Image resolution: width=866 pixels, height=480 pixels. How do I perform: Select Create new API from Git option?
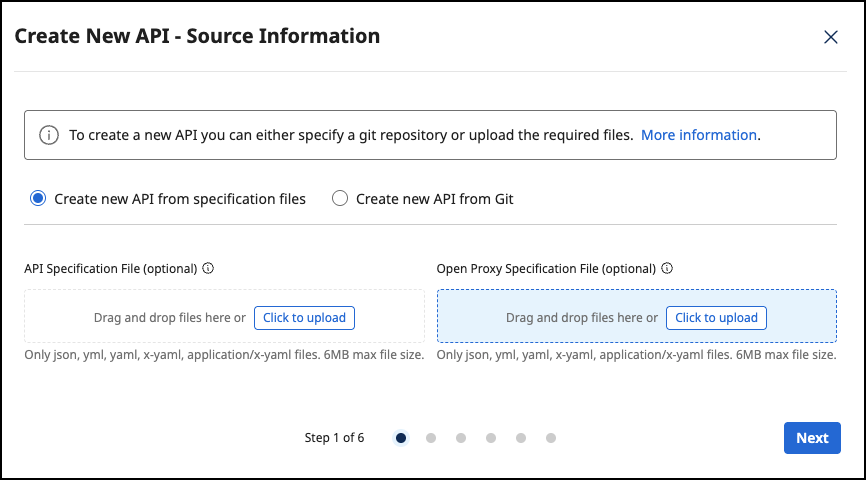[x=340, y=199]
